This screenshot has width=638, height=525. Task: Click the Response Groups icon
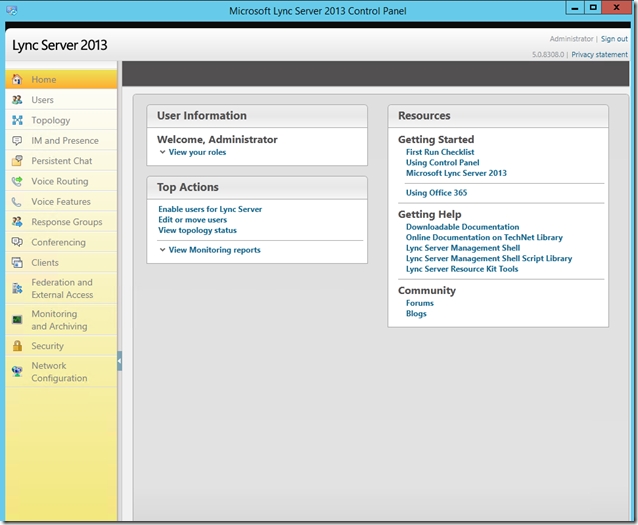(x=17, y=222)
